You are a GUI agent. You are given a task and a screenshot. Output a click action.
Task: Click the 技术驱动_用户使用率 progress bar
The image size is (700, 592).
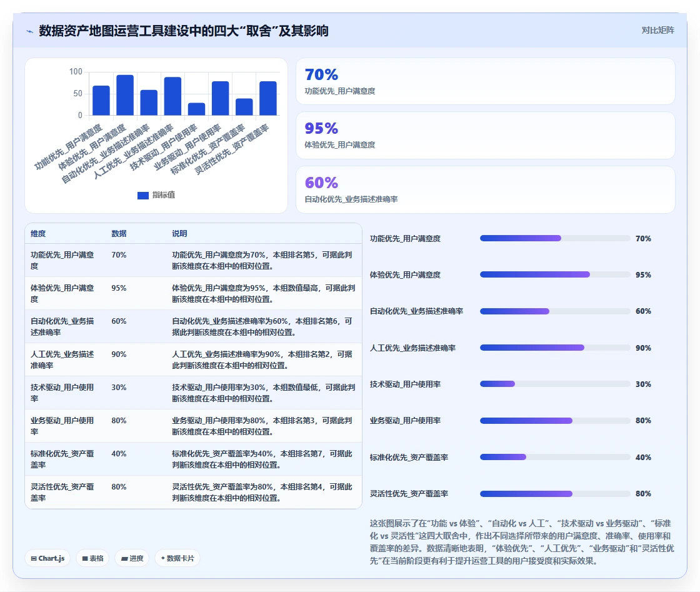click(x=555, y=384)
